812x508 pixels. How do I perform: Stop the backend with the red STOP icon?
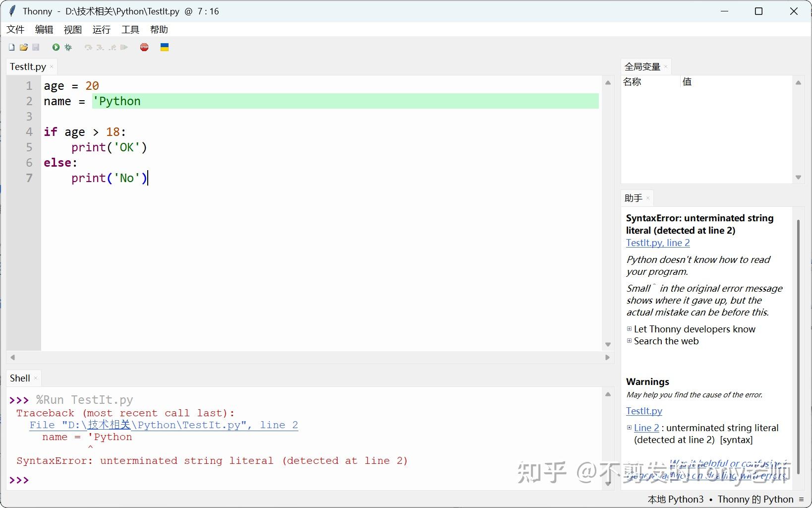point(144,47)
